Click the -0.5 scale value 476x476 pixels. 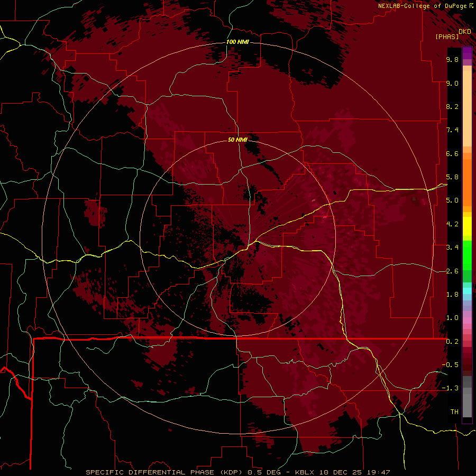point(450,365)
